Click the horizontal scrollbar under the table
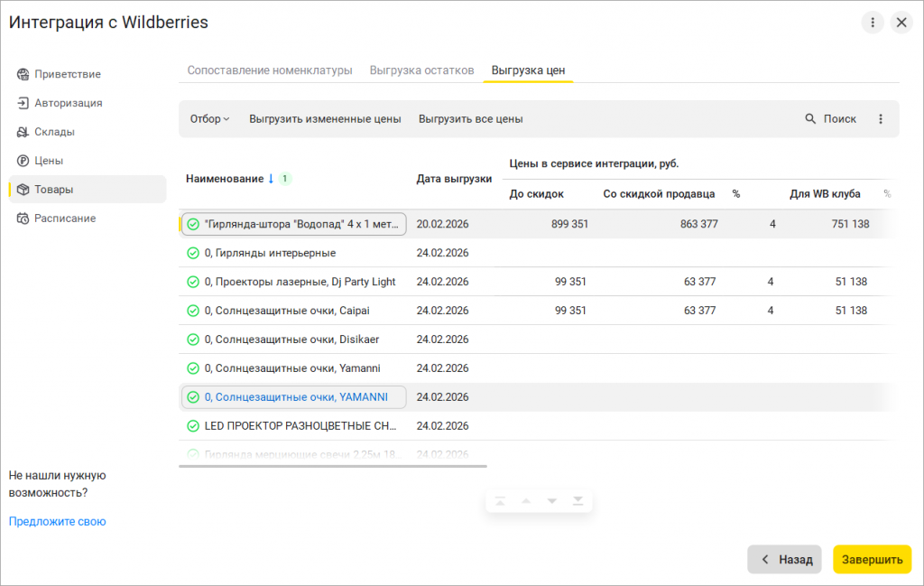 click(x=333, y=466)
